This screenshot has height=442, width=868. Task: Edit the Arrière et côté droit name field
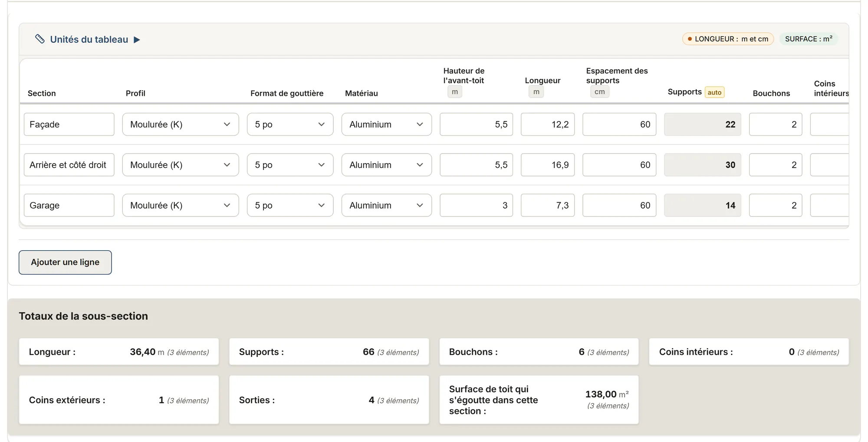pos(69,165)
